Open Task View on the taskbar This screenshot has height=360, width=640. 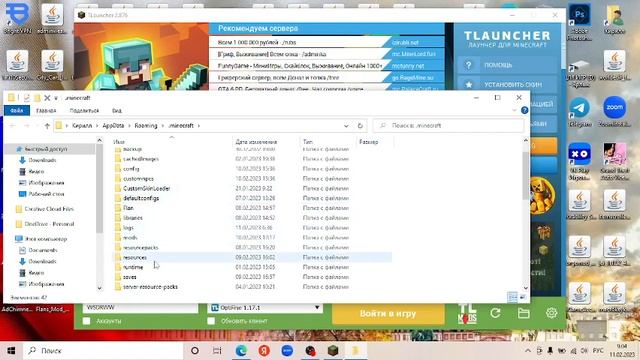coord(217,351)
